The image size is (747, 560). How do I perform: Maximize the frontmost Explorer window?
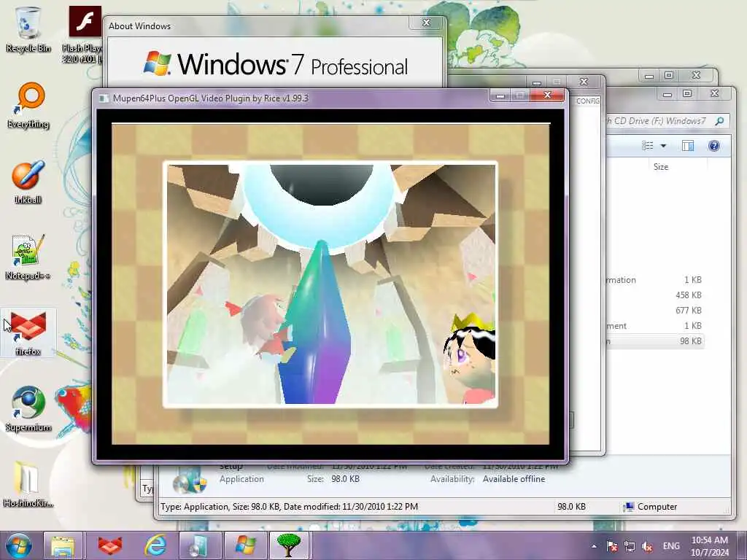coord(686,93)
